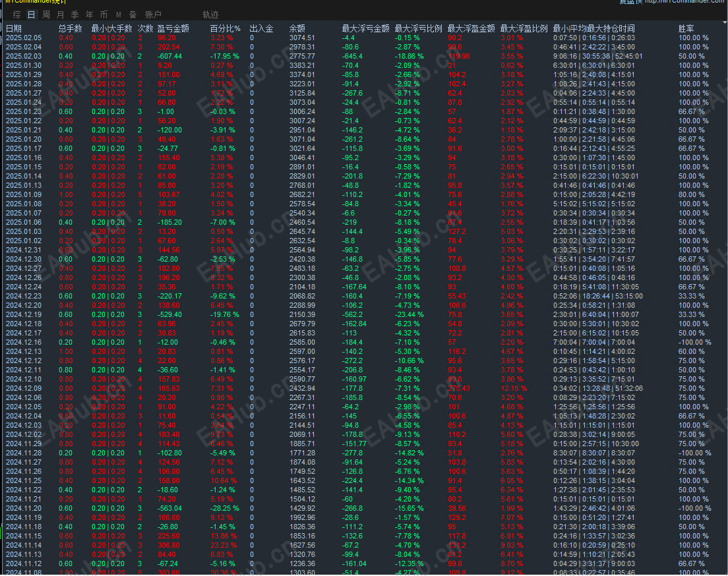This screenshot has height=576, width=728.
Task: Open the 周 weekly statistics tab
Action: pos(46,15)
